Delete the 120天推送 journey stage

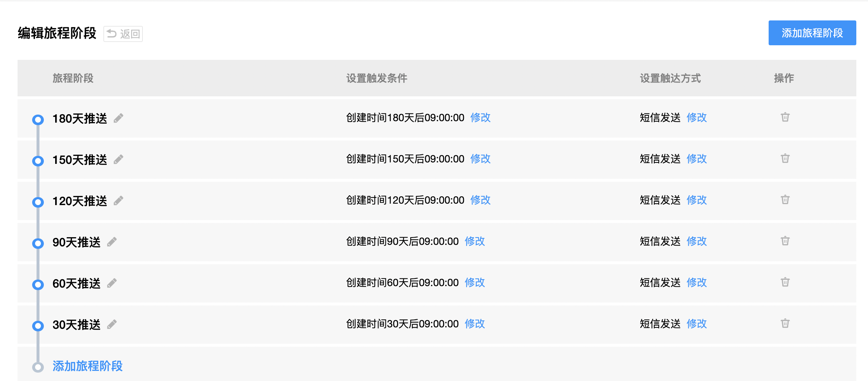click(785, 200)
